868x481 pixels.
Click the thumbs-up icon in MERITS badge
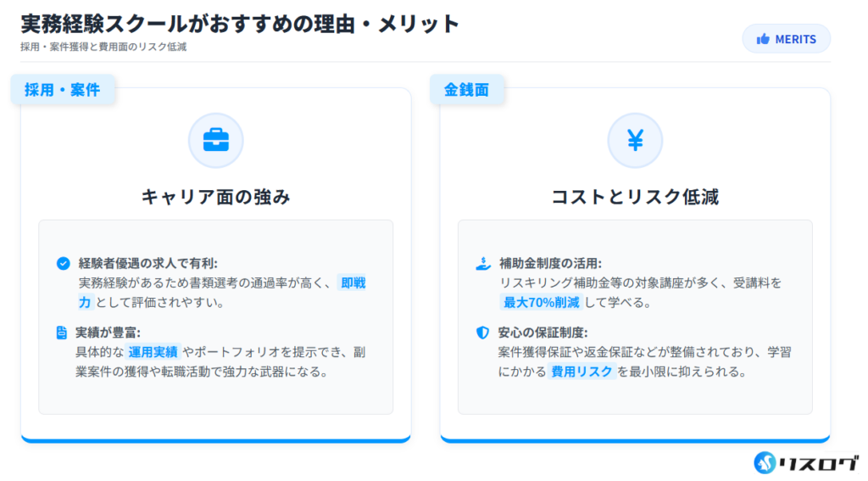pos(763,39)
